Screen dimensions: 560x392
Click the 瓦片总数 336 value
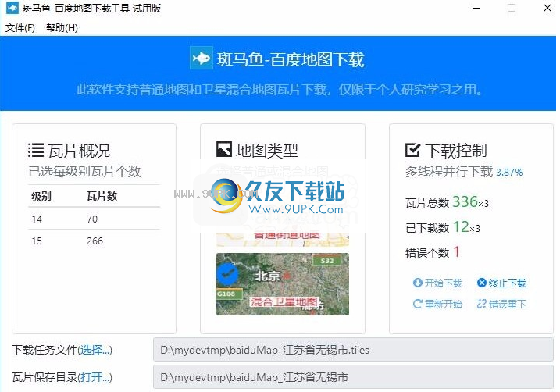click(x=465, y=201)
